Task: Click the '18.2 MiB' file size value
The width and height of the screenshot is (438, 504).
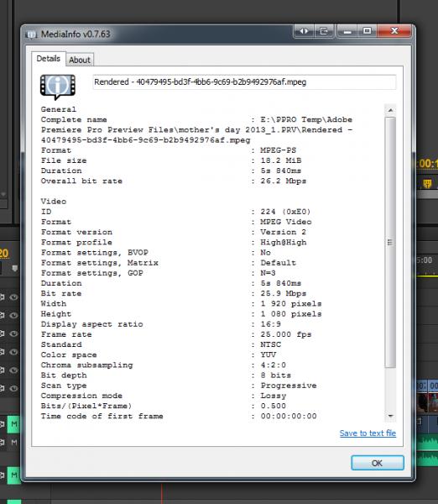Action: click(x=281, y=160)
